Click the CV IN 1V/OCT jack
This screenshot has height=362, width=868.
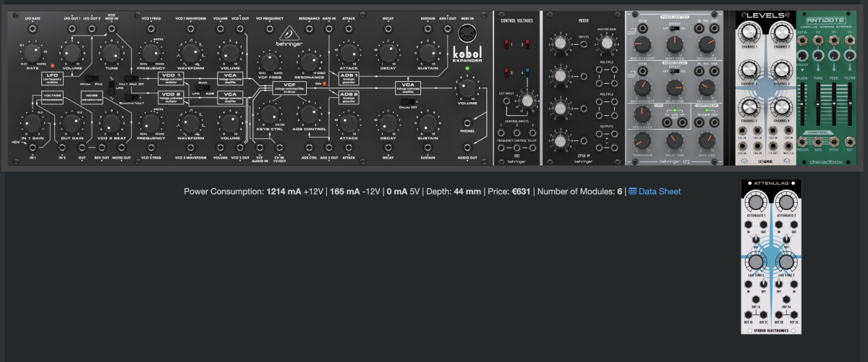279,147
